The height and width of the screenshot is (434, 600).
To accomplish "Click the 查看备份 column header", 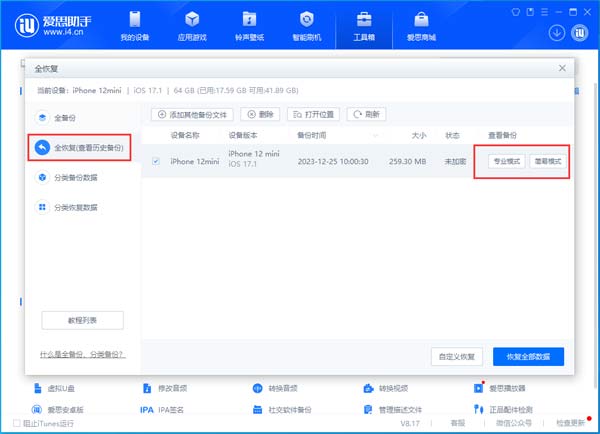I will 502,135.
